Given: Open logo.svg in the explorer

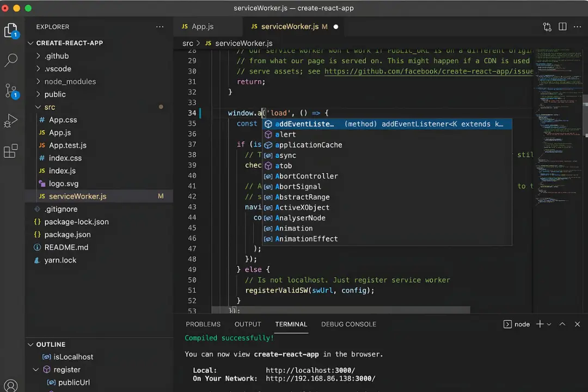Looking at the screenshot, I should (x=99, y=183).
